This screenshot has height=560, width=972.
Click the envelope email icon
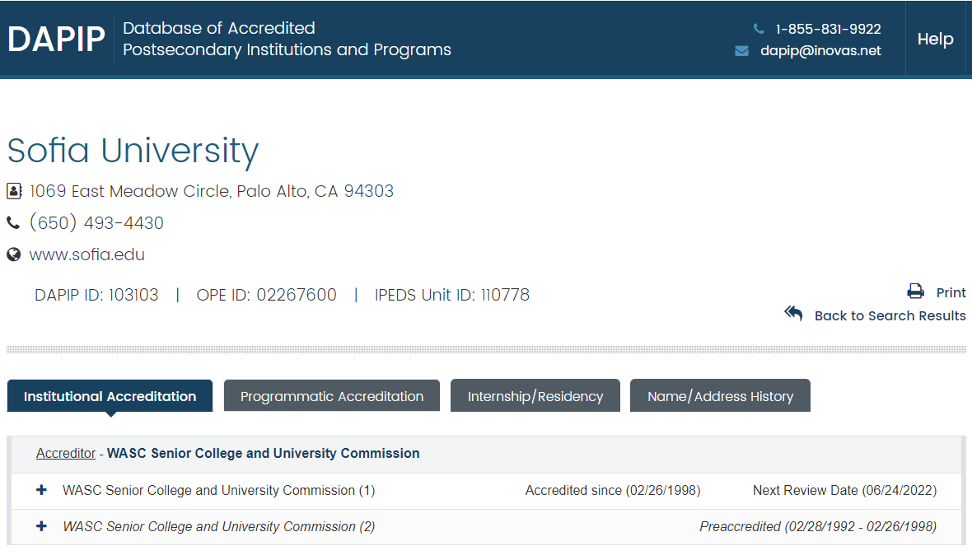coord(741,51)
